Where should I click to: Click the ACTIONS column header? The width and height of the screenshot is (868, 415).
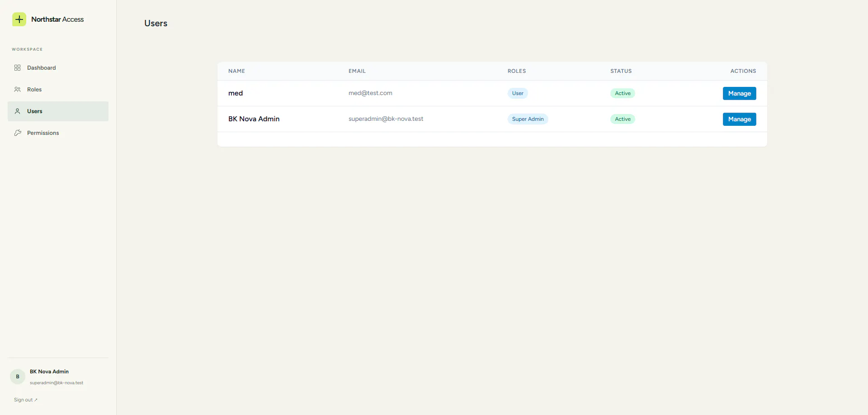(x=743, y=71)
